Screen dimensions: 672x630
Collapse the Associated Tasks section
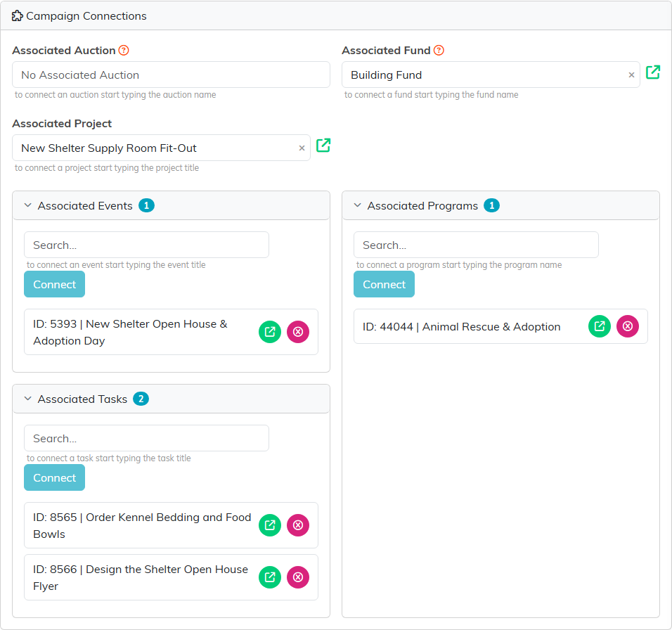(28, 399)
